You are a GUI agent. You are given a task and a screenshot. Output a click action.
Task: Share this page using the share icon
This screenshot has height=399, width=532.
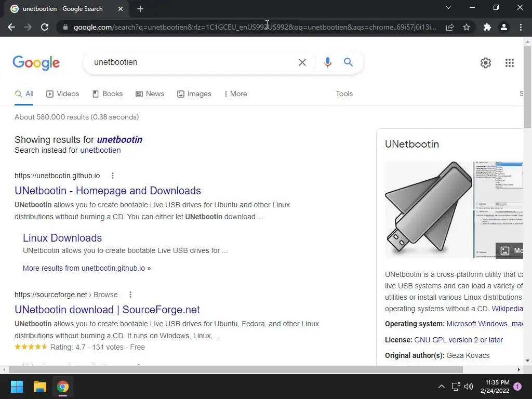(x=450, y=27)
